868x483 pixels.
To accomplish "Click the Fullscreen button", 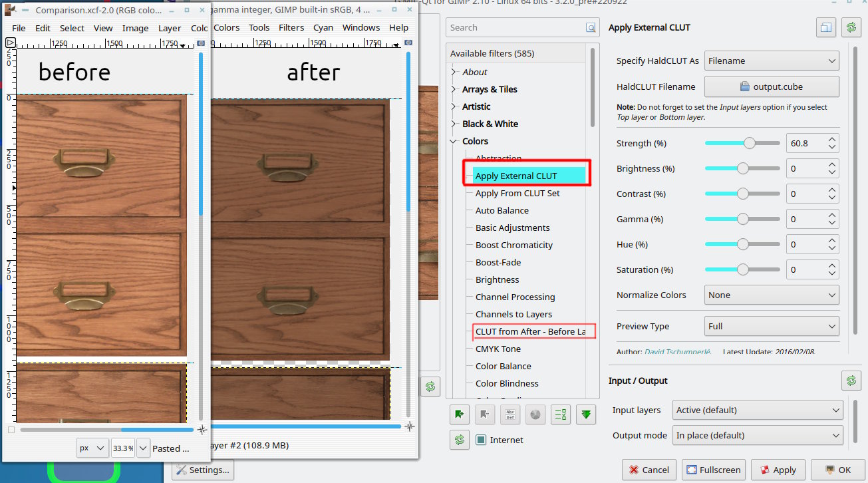I will click(x=713, y=470).
